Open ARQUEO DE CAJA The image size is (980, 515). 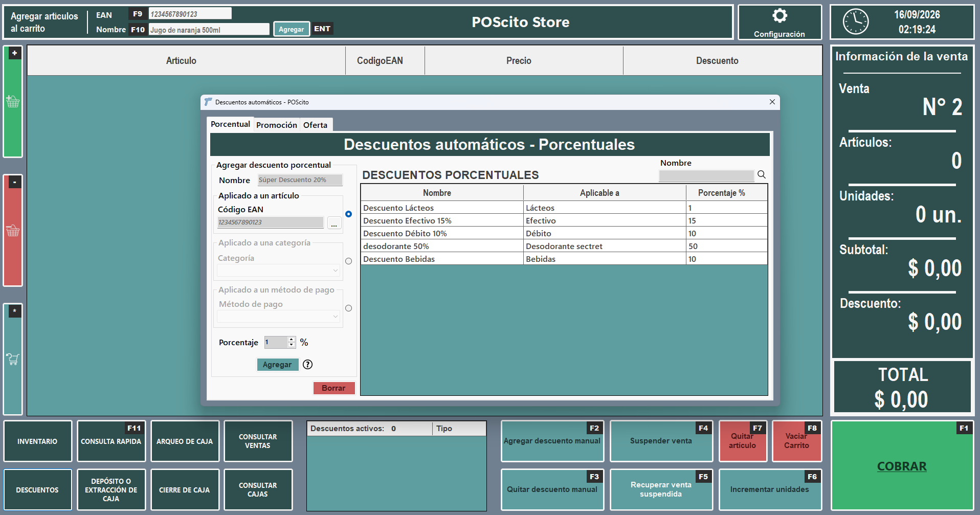(x=185, y=441)
